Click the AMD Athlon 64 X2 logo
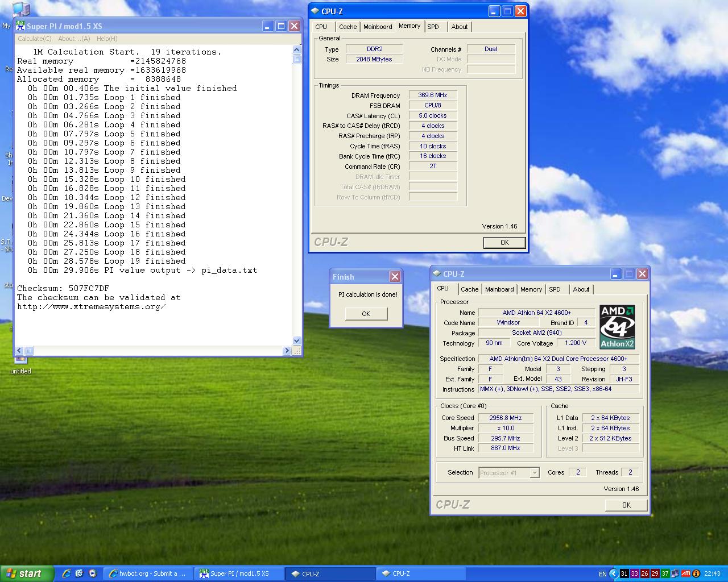This screenshot has width=728, height=582. coord(617,327)
